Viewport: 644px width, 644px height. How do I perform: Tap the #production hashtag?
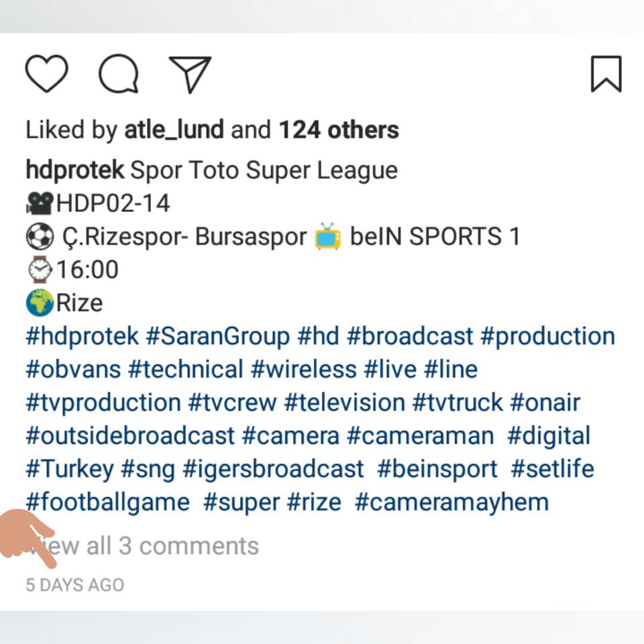(547, 336)
